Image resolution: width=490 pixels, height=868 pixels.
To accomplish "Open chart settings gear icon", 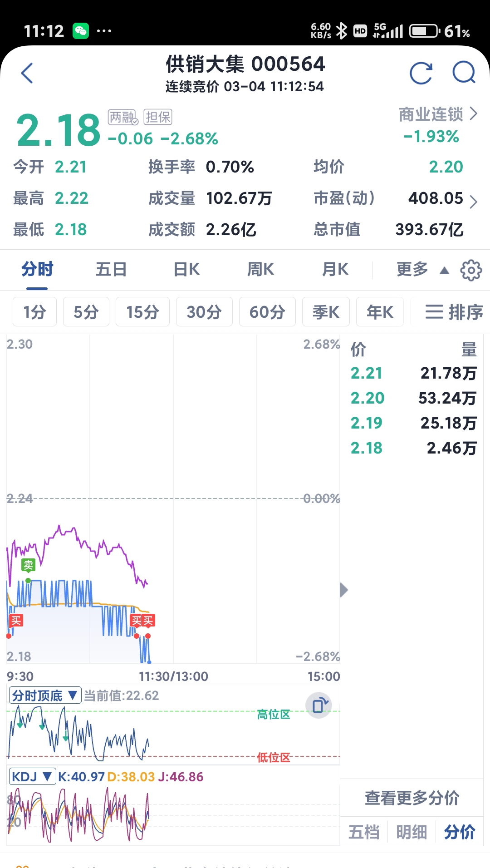I will click(x=471, y=270).
